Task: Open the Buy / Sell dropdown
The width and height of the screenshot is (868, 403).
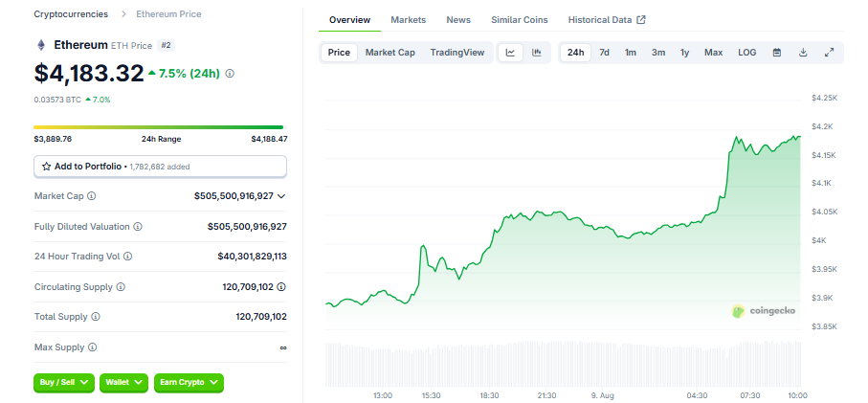Action: coord(64,382)
